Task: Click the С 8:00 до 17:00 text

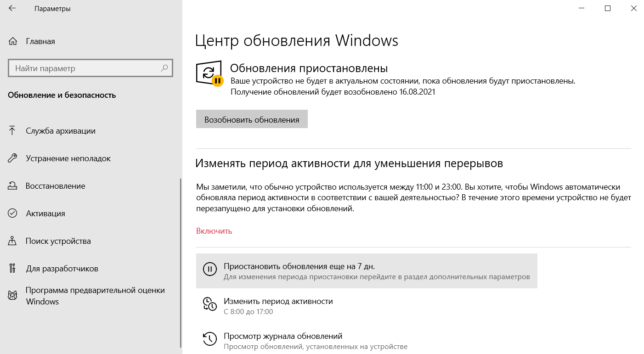Action: coord(249,312)
